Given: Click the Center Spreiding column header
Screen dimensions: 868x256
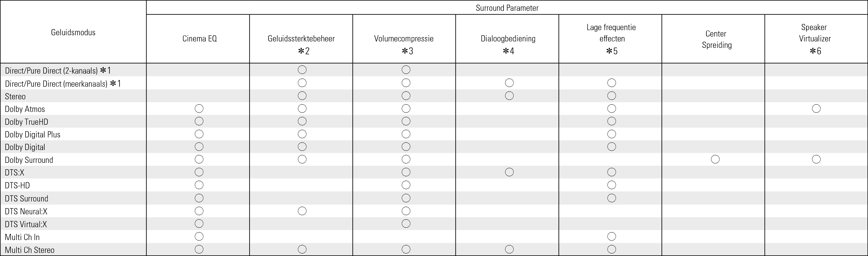Looking at the screenshot, I should click(x=716, y=39).
